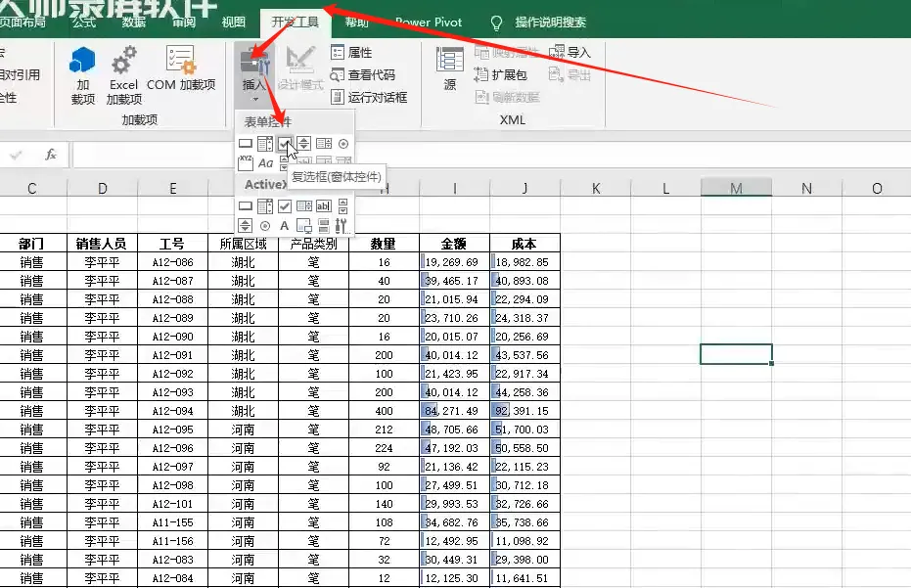This screenshot has width=911, height=588.
Task: Select column M header
Action: coord(736,188)
